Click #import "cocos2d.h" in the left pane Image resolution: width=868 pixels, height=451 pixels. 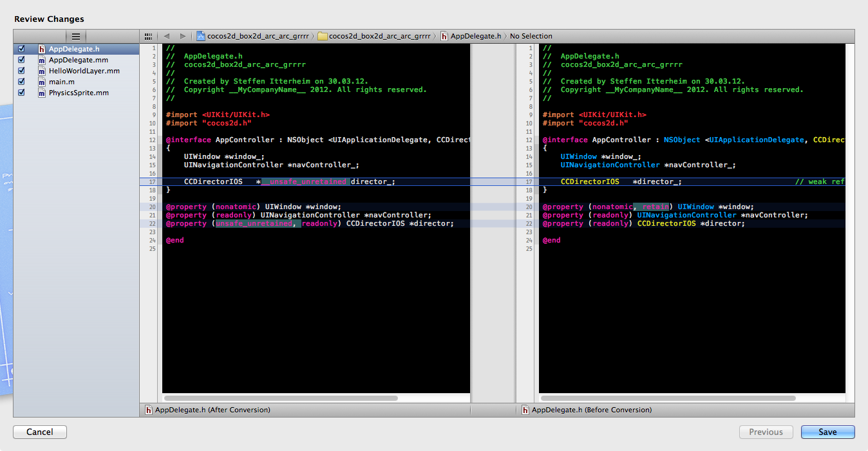click(x=209, y=123)
